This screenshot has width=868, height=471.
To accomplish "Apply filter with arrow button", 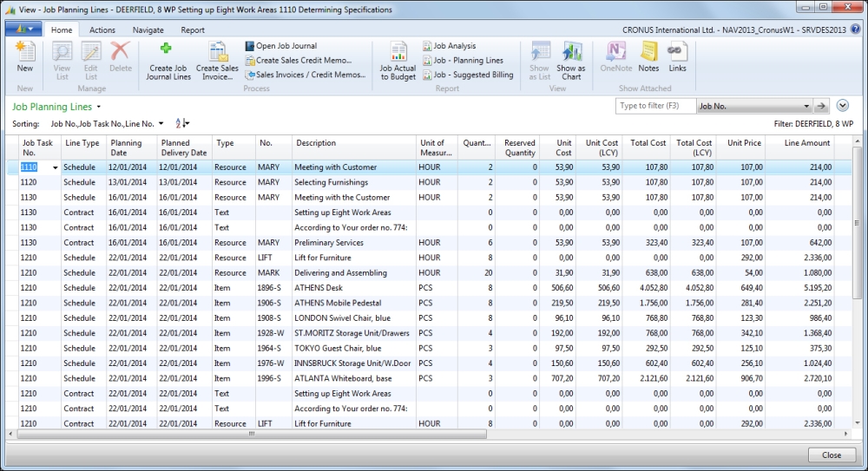I will (x=821, y=106).
